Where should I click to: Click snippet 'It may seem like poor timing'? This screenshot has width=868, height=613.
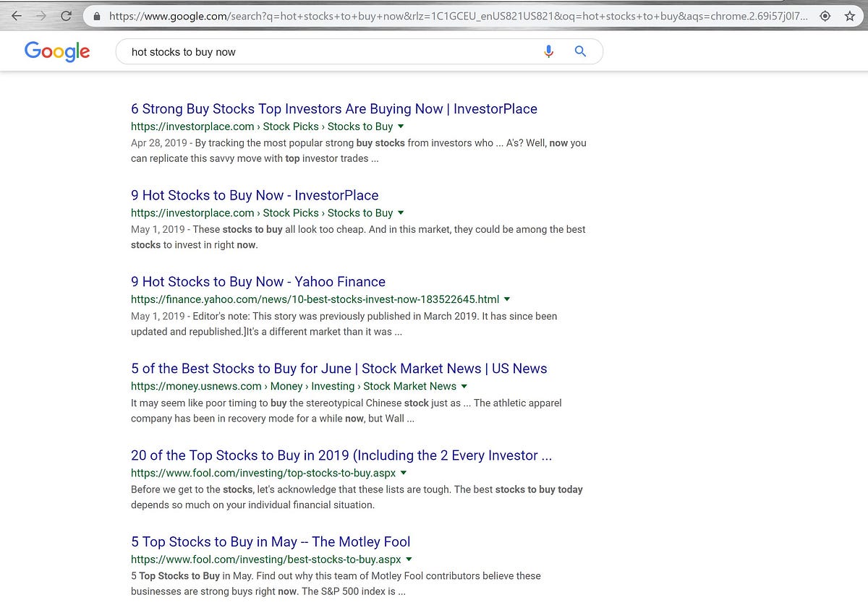click(x=346, y=411)
